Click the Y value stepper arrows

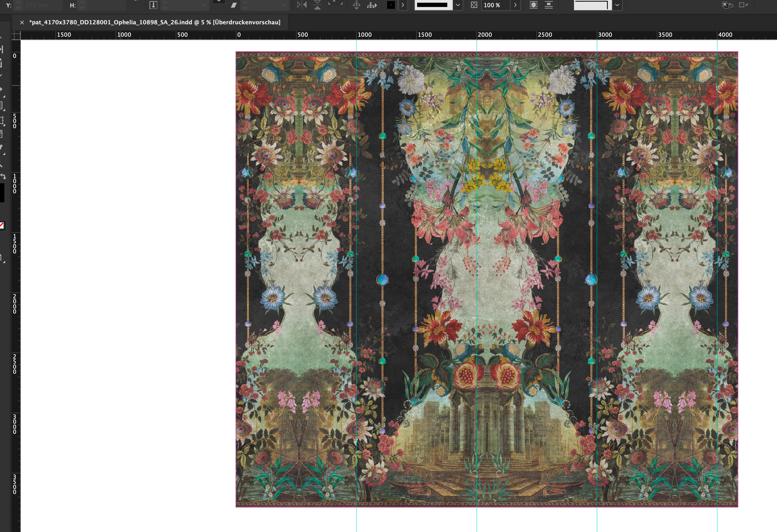18,5
